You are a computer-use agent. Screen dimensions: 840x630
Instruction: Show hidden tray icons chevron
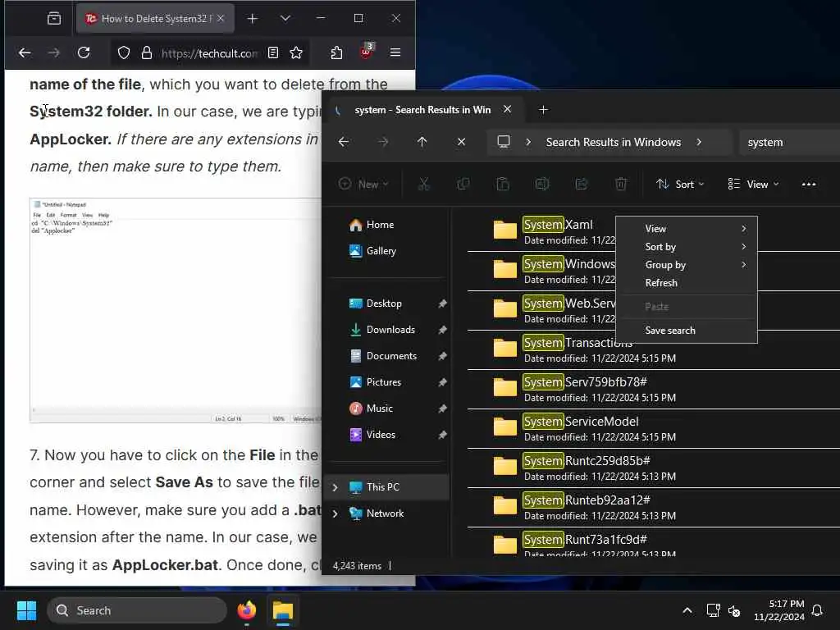687,610
